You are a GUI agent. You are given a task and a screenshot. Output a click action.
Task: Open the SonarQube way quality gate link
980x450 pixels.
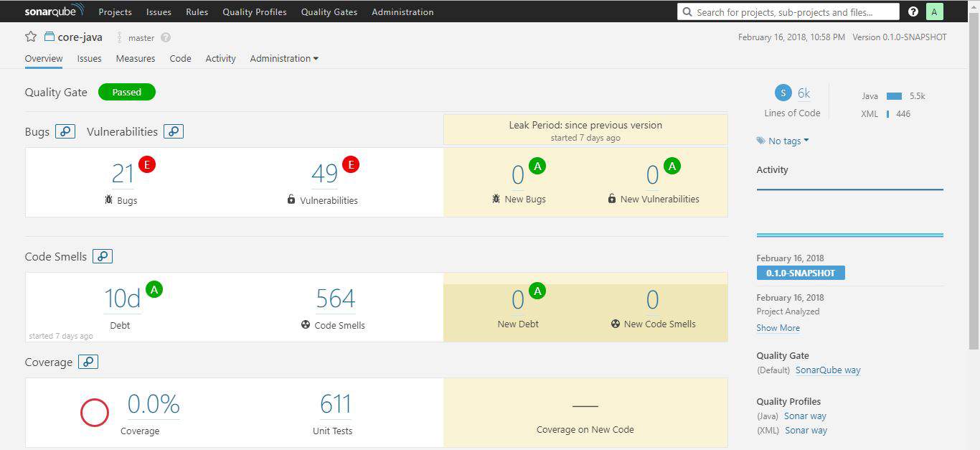coord(828,370)
